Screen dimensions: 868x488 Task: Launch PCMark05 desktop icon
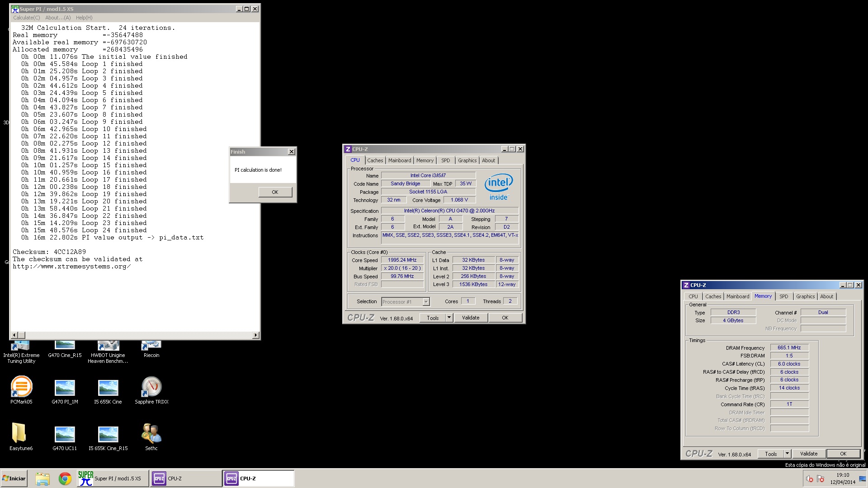click(21, 390)
